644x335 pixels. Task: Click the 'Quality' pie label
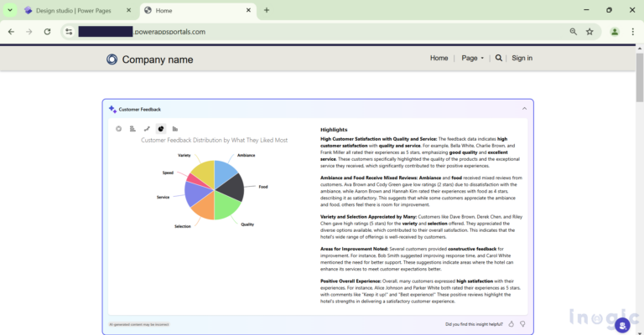click(247, 224)
